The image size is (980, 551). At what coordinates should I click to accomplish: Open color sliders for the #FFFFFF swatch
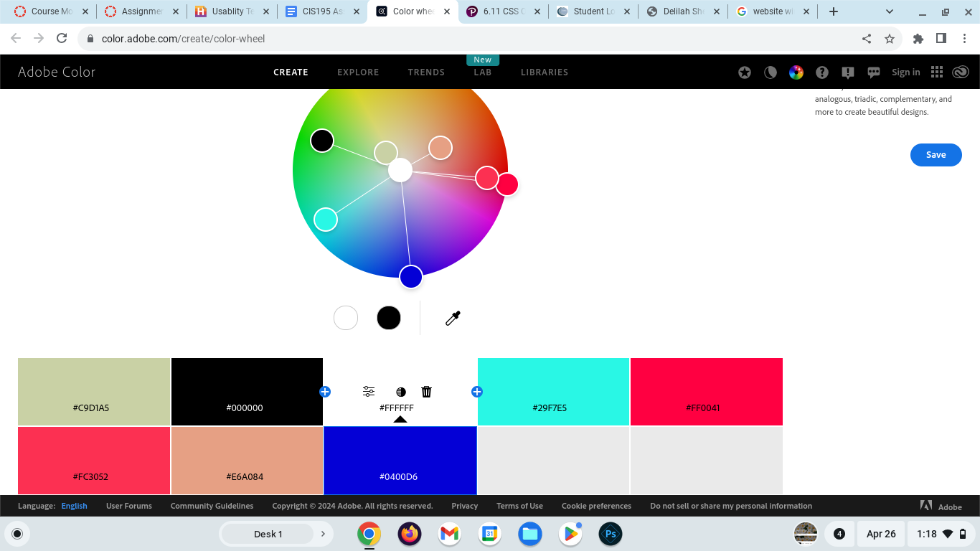tap(369, 392)
